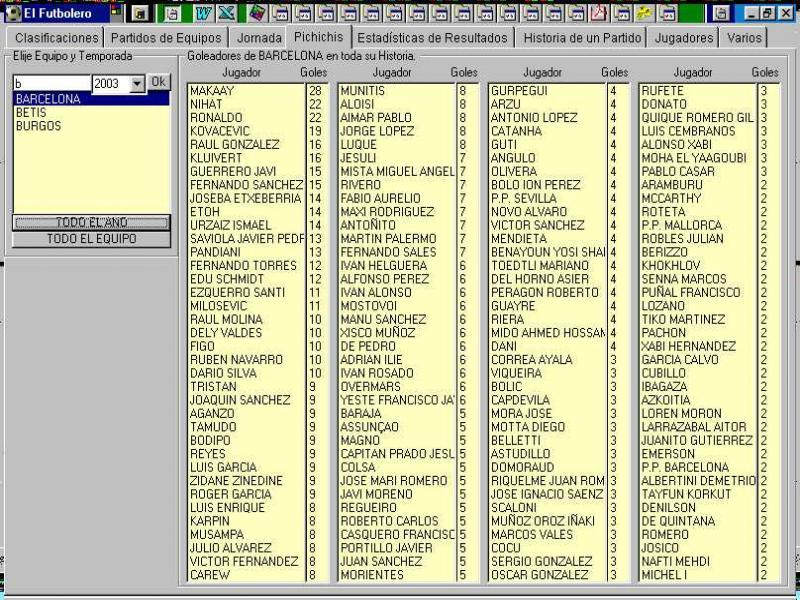Click shortcut icon just right of yellow icon

click(x=667, y=13)
